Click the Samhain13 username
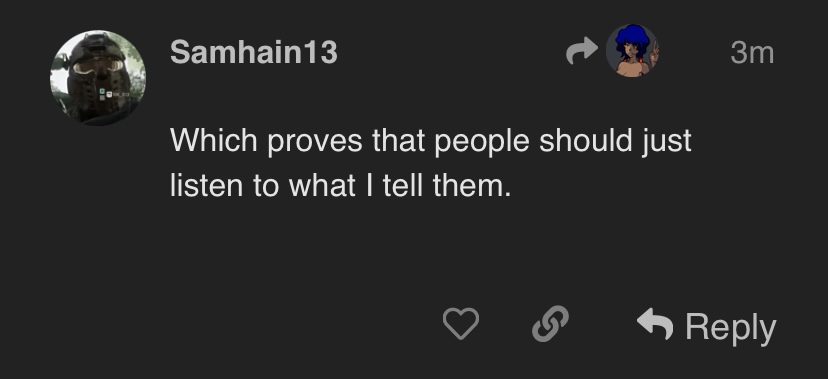The image size is (828, 379). click(253, 52)
